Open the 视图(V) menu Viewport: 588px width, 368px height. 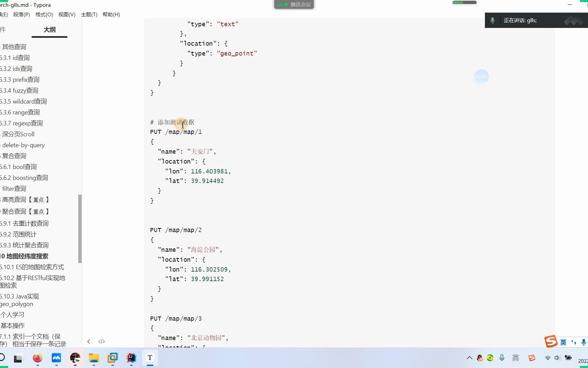(67, 15)
